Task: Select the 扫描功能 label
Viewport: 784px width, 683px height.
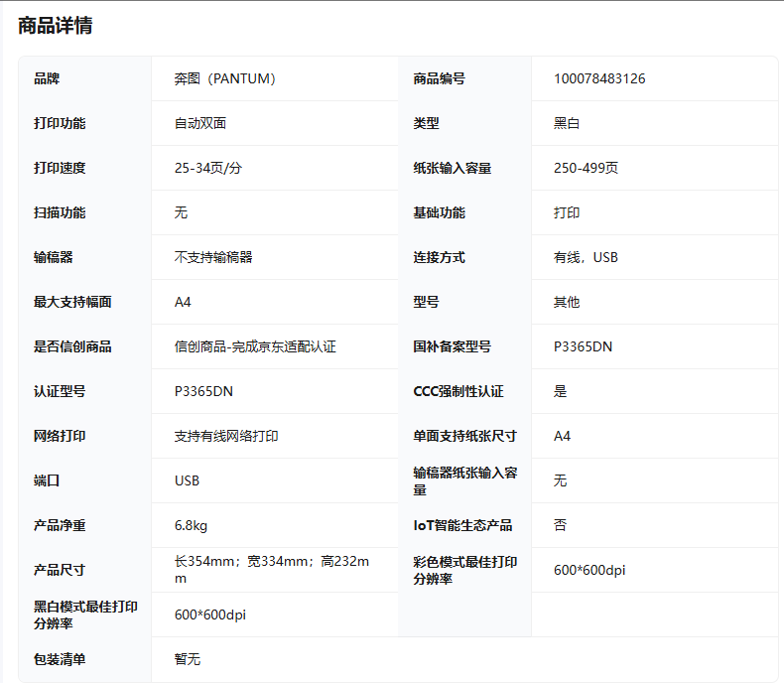Action: pos(60,212)
